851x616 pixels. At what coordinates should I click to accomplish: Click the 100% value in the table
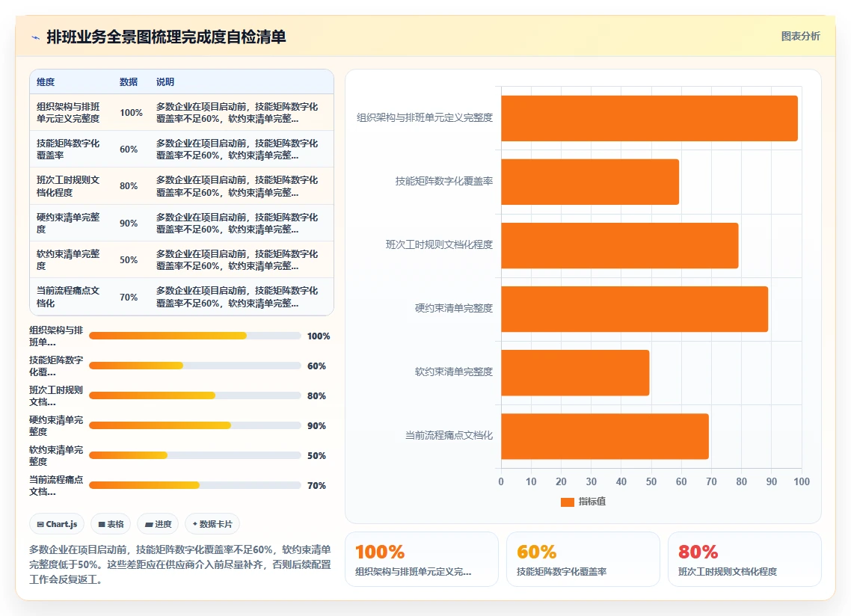point(132,113)
